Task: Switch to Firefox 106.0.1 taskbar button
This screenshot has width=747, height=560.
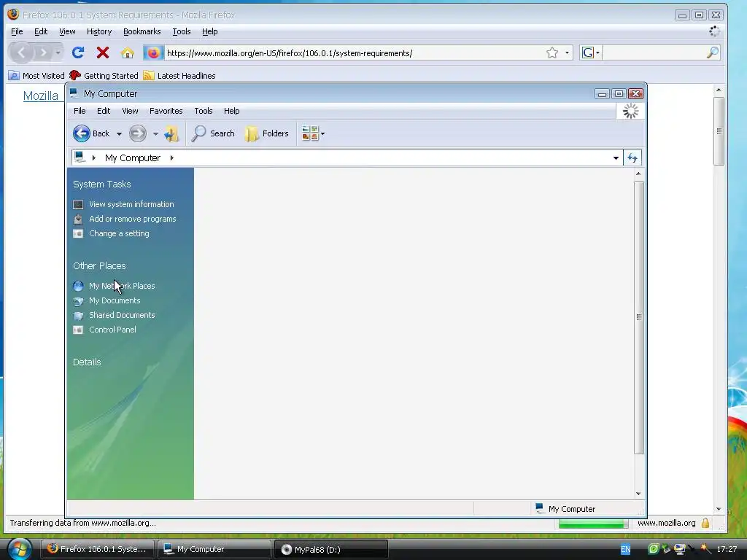Action: point(97,550)
